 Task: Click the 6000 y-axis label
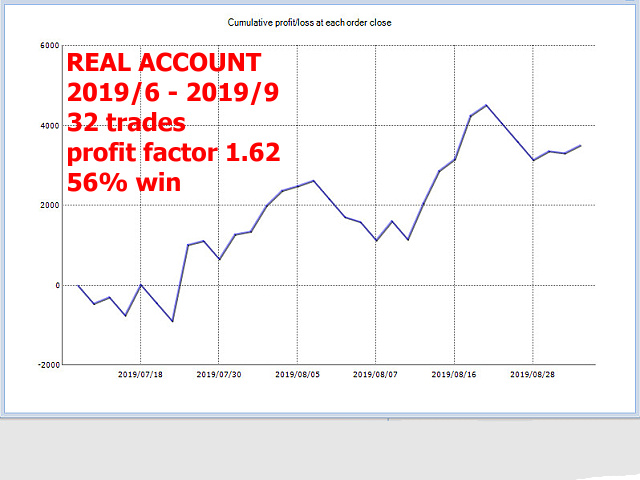click(x=50, y=46)
